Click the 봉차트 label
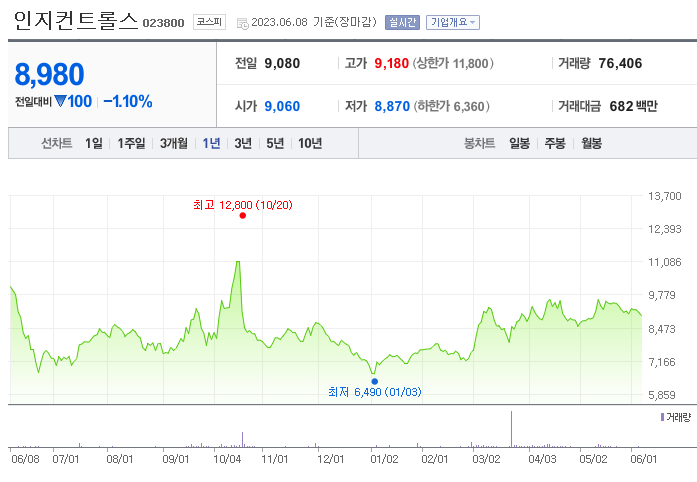This screenshot has height=482, width=697. pyautogui.click(x=480, y=143)
